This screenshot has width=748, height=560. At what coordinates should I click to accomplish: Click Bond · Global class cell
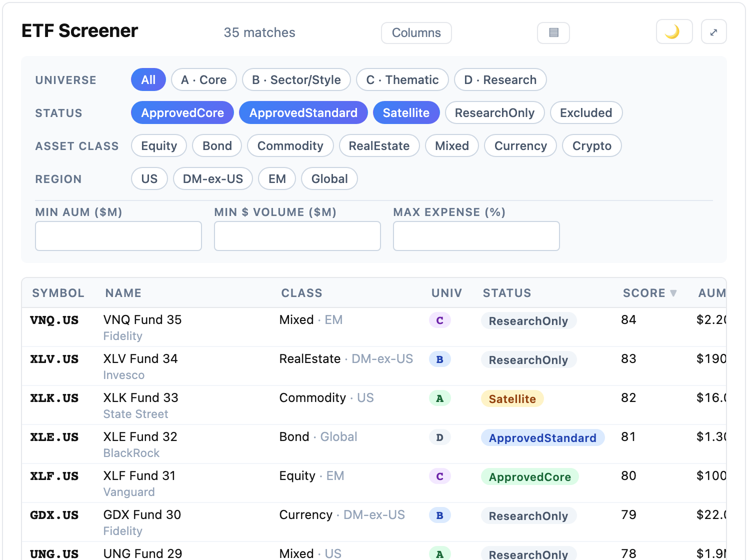(318, 436)
